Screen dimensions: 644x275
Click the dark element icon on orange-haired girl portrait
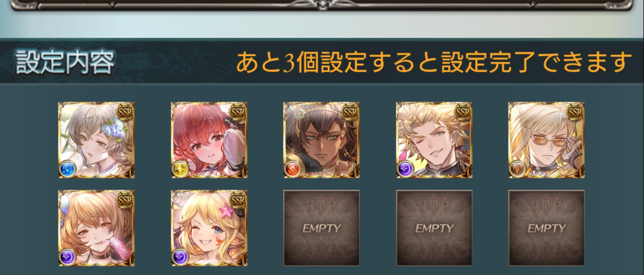point(67,257)
